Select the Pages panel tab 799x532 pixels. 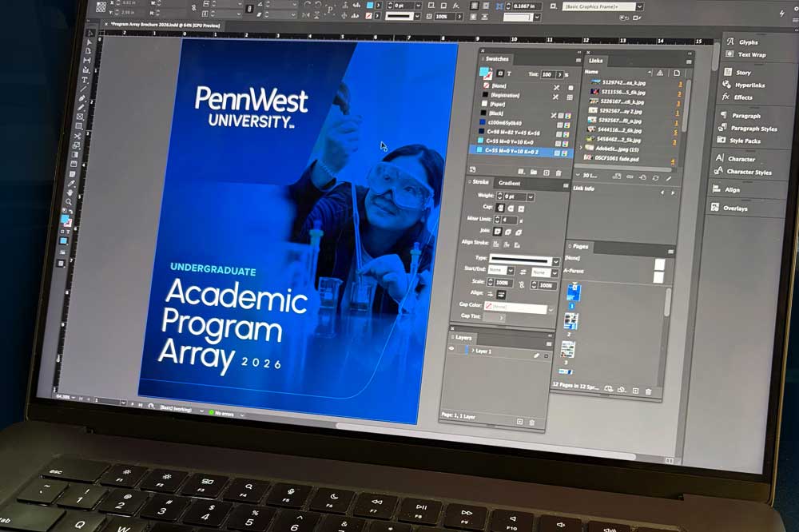coord(580,247)
